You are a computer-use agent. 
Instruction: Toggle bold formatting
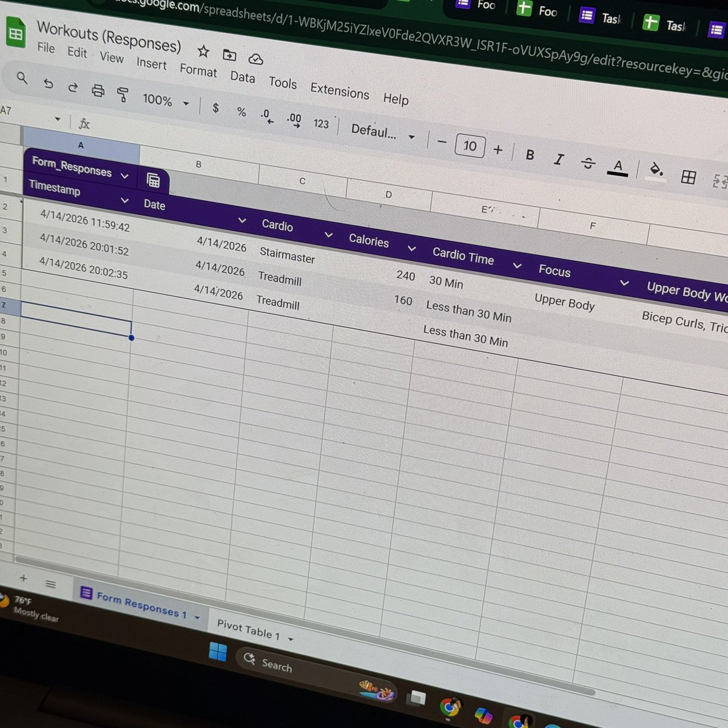tap(530, 155)
